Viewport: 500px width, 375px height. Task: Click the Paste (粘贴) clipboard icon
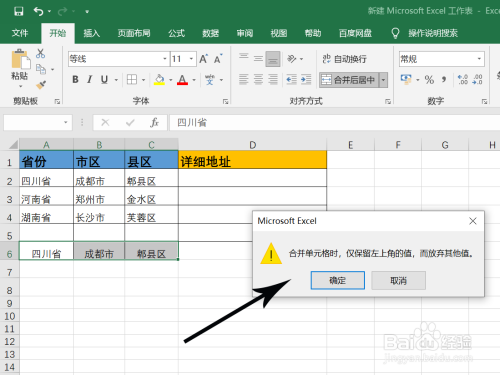click(20, 60)
